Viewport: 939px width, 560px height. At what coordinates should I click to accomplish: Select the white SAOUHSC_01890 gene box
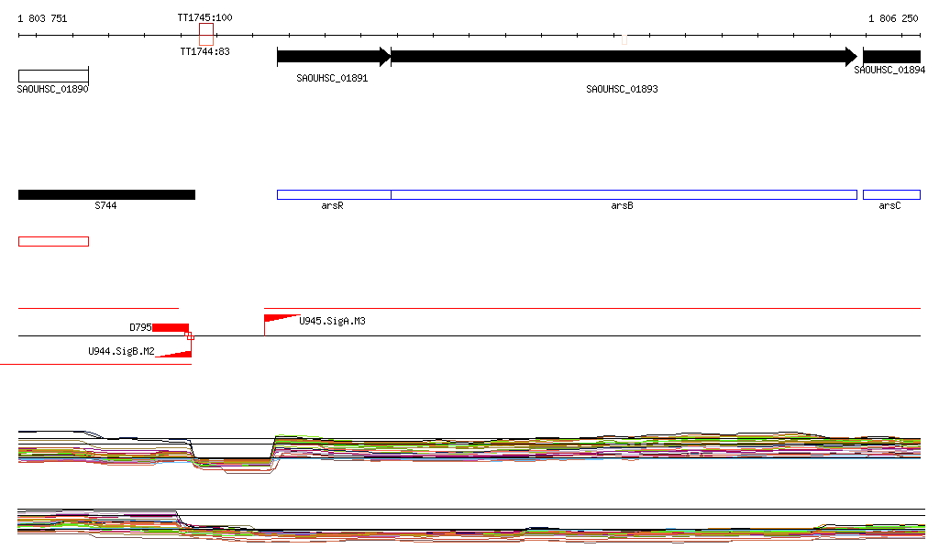click(x=53, y=75)
